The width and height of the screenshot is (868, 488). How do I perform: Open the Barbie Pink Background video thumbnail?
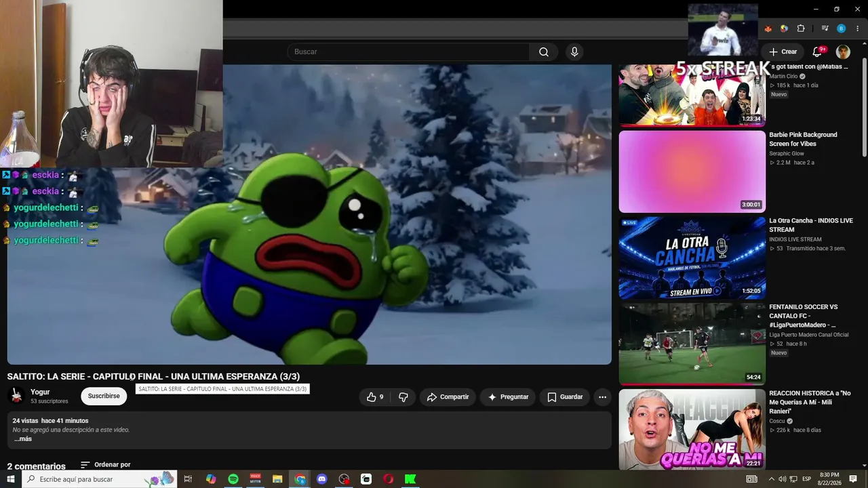(692, 171)
